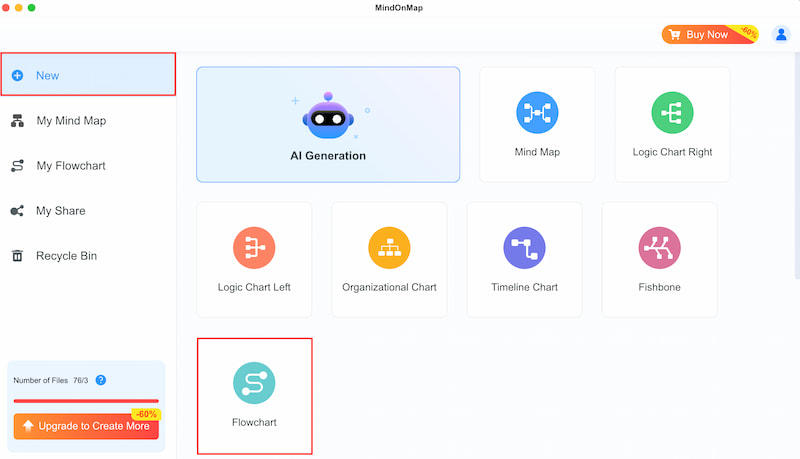Viewport: 800px width, 459px height.
Task: Select the Logic Chart Left icon
Action: click(254, 248)
